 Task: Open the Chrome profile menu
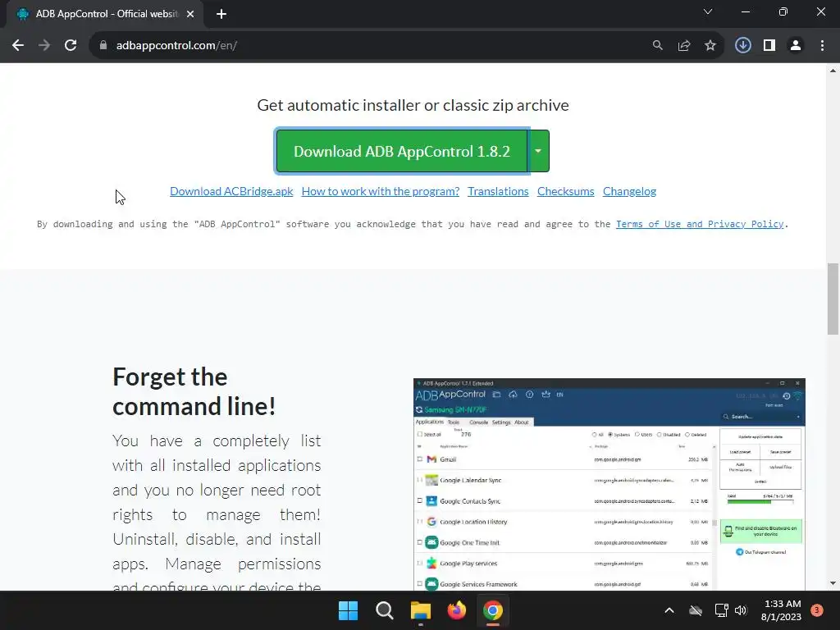pyautogui.click(x=796, y=46)
